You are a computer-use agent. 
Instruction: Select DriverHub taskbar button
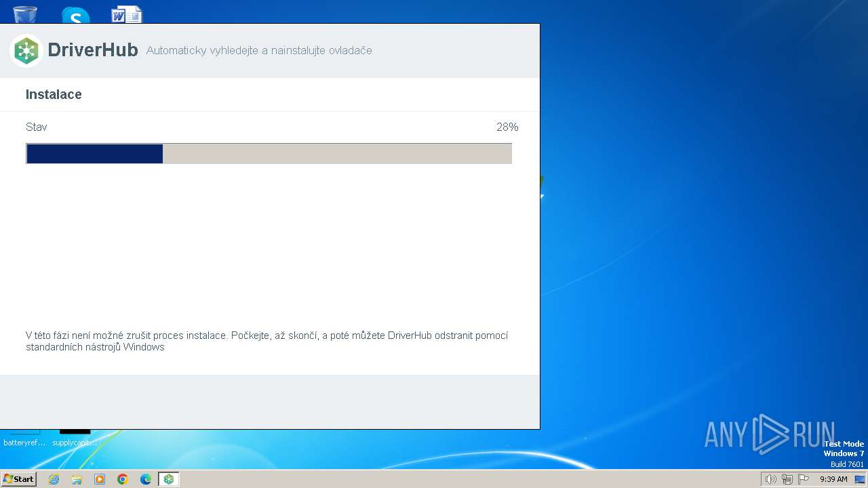click(169, 479)
